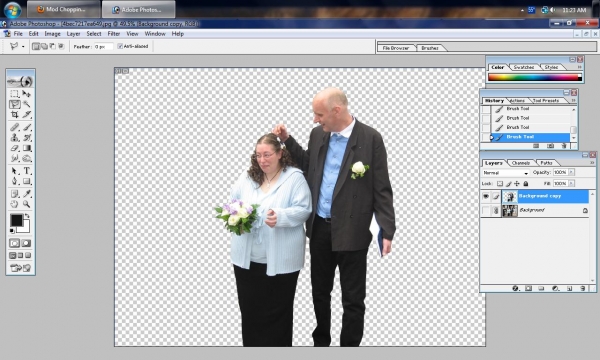Viewport: 600px width, 360px height.
Task: Hide the Background copy layer eye
Action: pos(486,197)
